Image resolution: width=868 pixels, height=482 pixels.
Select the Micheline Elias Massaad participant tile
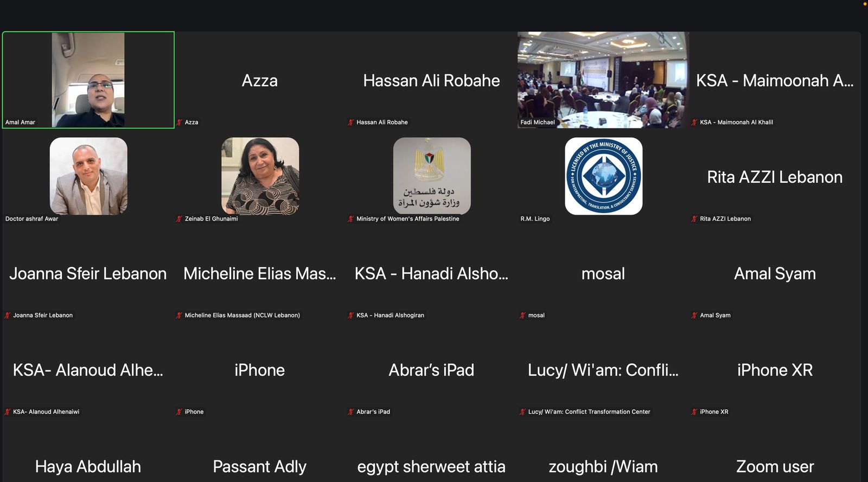[260, 273]
